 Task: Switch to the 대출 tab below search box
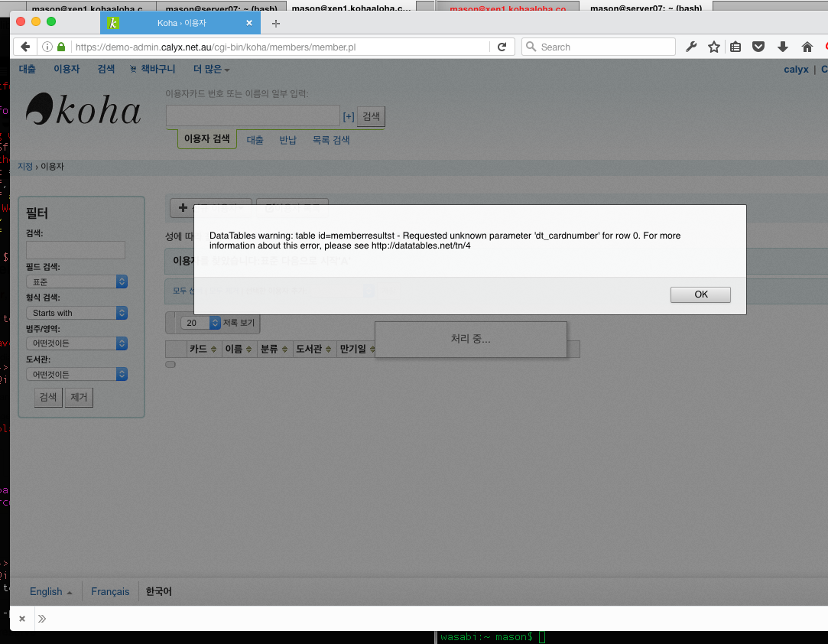pos(255,140)
